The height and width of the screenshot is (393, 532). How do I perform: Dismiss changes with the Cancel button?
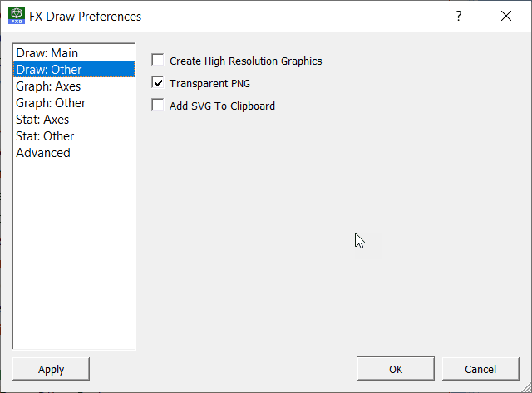[x=480, y=369]
